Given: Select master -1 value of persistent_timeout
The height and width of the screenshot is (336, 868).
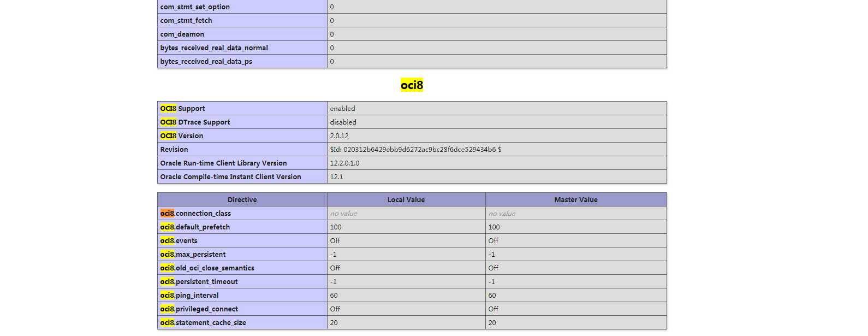Looking at the screenshot, I should click(491, 281).
